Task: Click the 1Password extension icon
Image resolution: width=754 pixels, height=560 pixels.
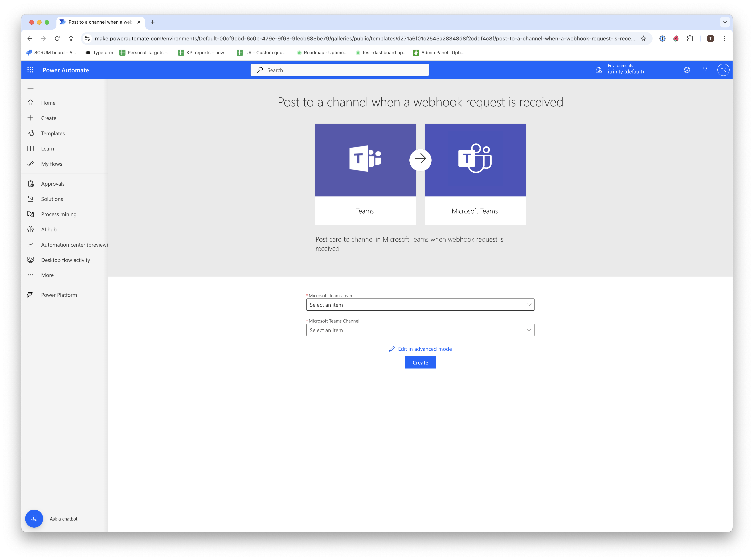Action: 662,39
